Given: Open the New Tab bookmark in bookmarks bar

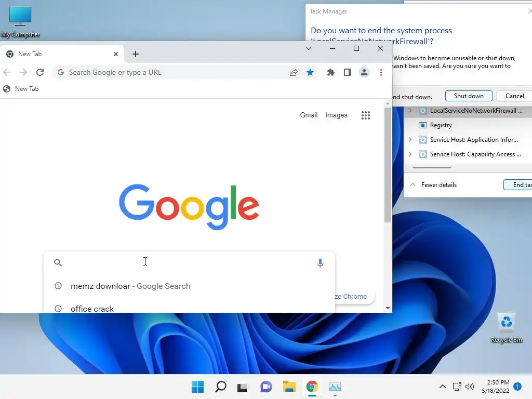Looking at the screenshot, I should (x=21, y=89).
